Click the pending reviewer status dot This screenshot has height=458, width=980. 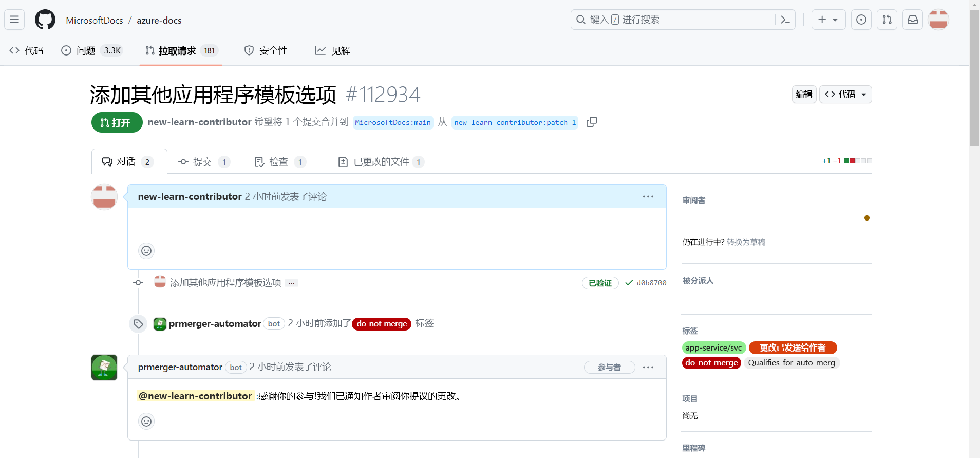867,218
